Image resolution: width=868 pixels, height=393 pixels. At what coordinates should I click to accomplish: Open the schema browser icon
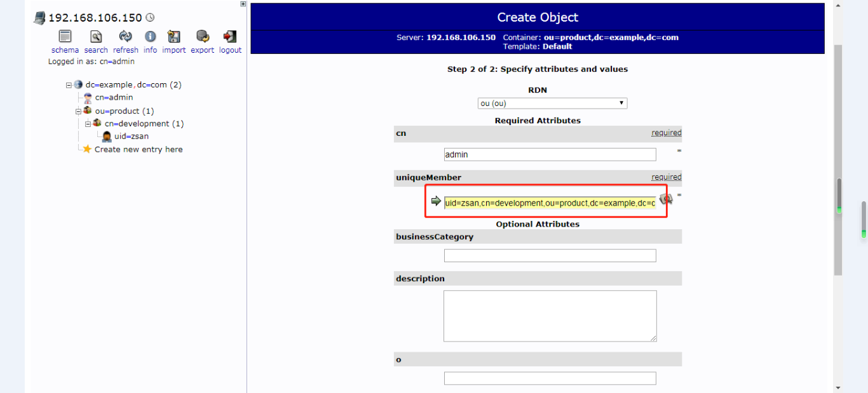(x=64, y=37)
